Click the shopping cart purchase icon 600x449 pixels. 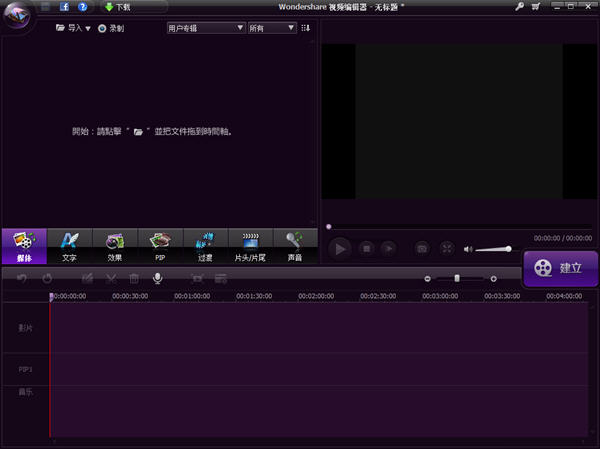pos(536,7)
